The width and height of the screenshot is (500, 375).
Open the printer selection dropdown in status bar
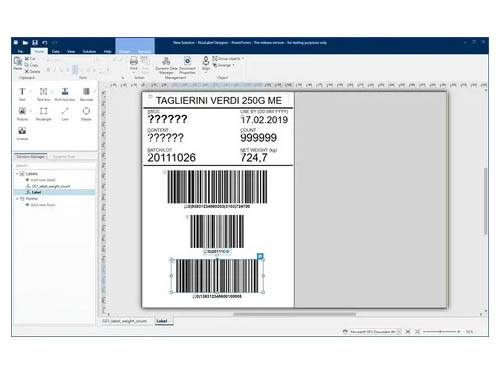point(399,332)
